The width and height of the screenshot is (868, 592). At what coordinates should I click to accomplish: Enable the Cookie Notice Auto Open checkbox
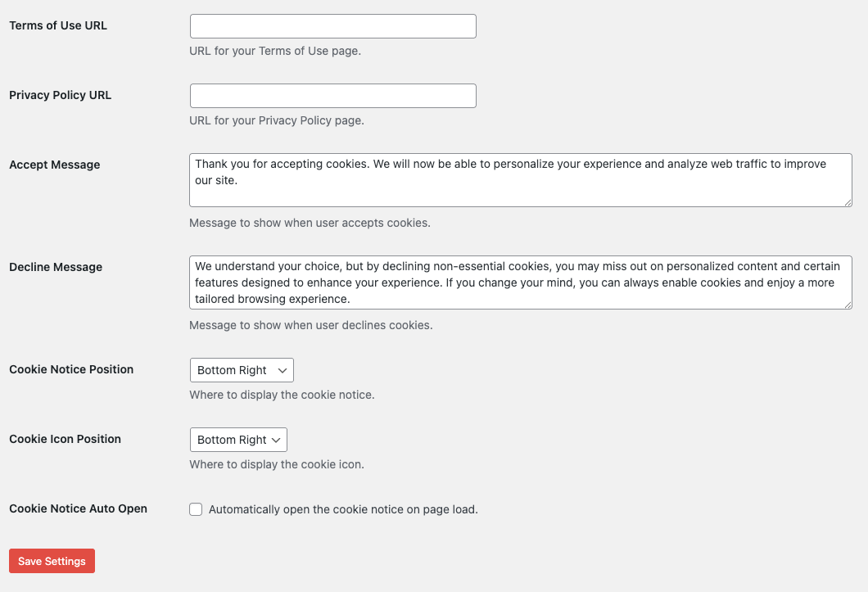[196, 509]
